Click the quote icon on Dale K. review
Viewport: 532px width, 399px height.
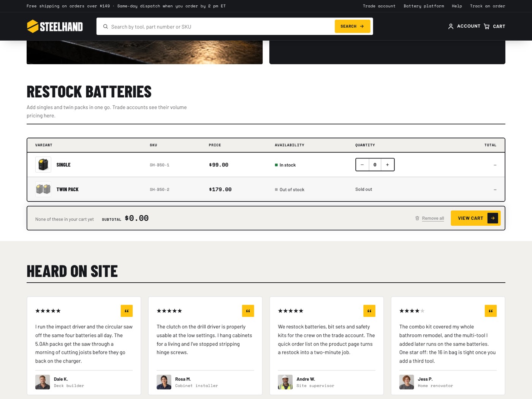tap(127, 311)
